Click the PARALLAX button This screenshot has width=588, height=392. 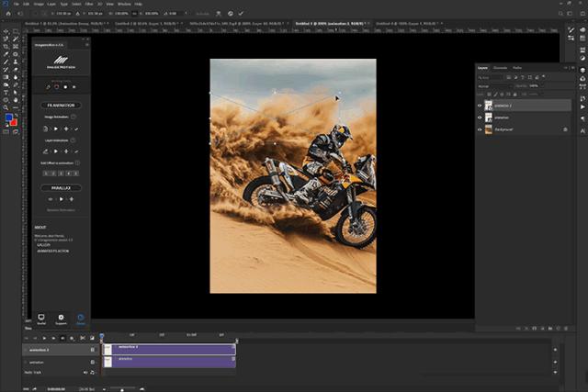click(x=61, y=187)
